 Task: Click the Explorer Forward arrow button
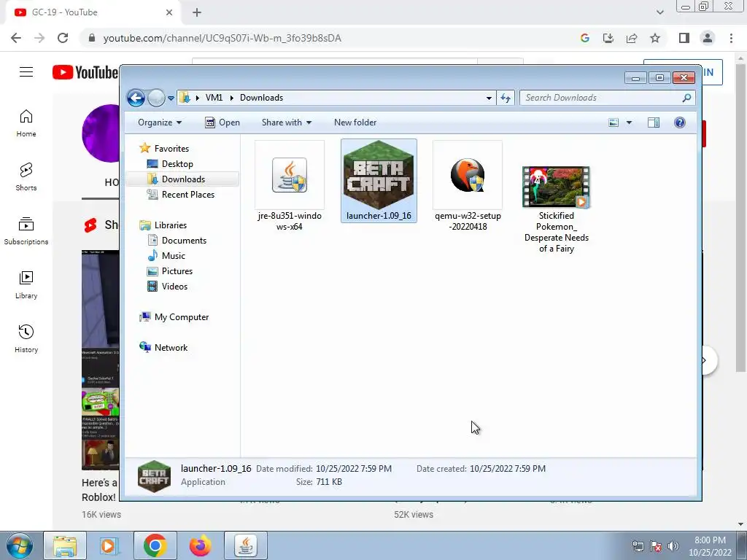click(x=156, y=98)
